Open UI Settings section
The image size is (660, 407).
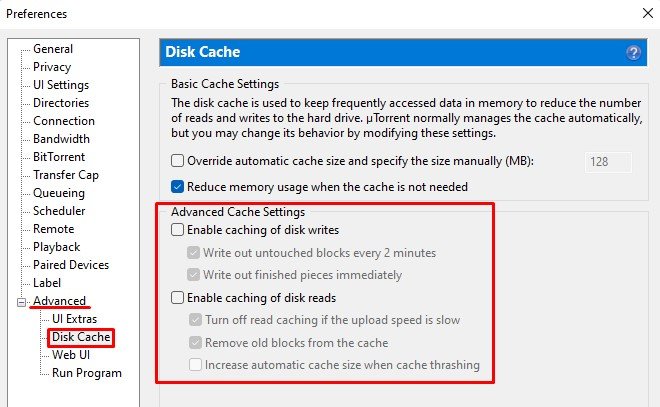point(61,85)
